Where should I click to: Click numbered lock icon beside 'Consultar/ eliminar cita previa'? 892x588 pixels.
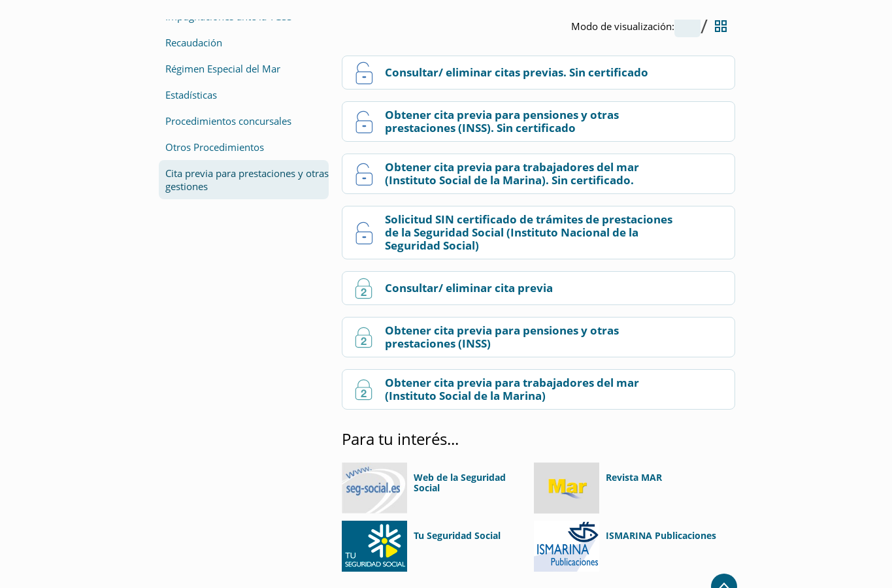pos(364,289)
